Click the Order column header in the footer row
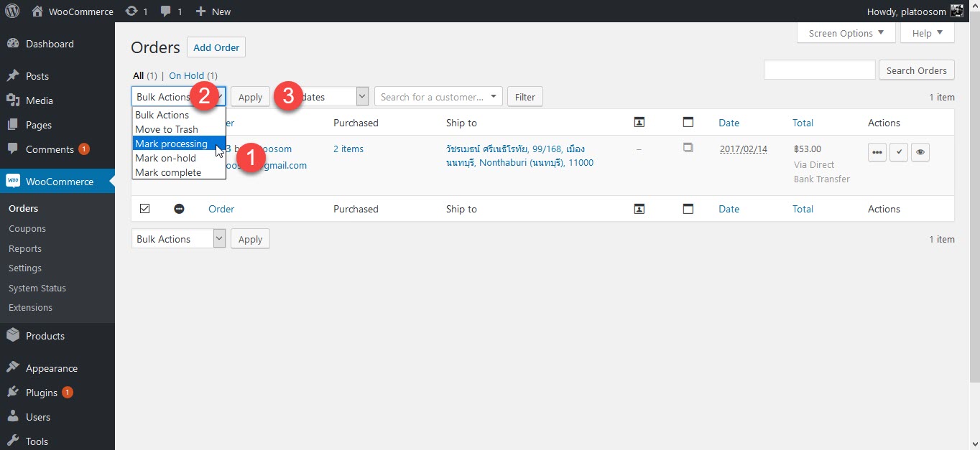 click(221, 209)
